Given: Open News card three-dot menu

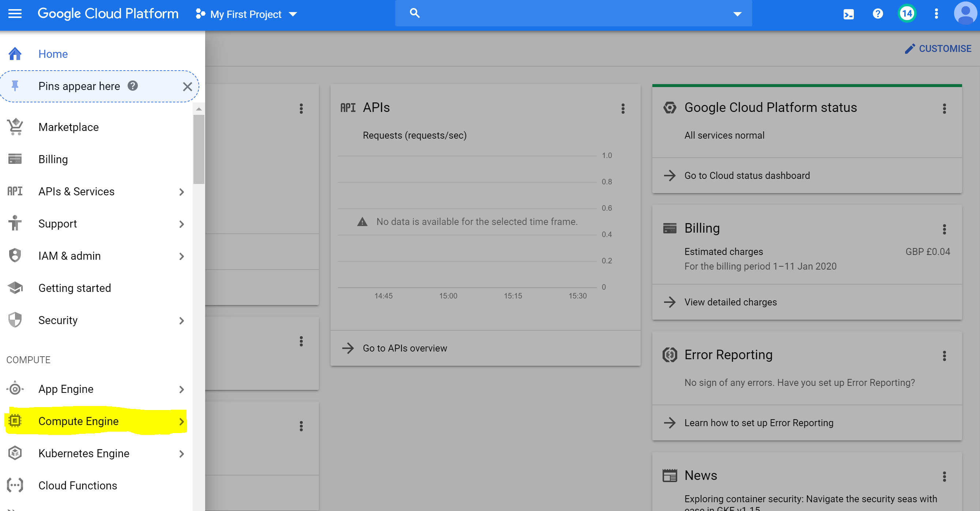Looking at the screenshot, I should coord(944,477).
